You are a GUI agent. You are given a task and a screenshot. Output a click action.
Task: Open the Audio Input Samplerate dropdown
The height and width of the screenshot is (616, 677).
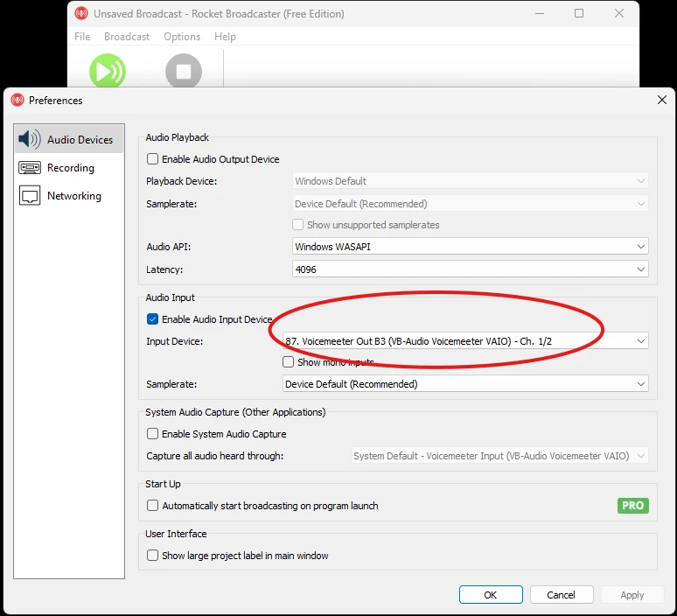(x=465, y=383)
